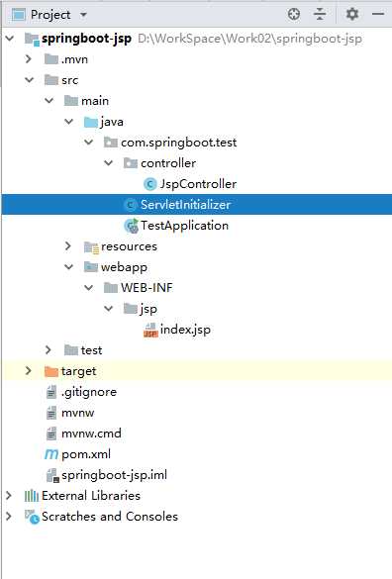Click the TestApplication runnable class icon
This screenshot has height=579, width=392.
pyautogui.click(x=131, y=226)
